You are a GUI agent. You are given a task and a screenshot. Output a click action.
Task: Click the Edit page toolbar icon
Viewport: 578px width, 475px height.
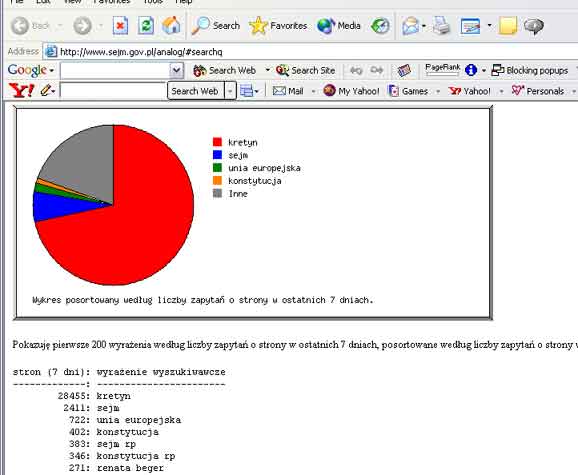[470, 26]
